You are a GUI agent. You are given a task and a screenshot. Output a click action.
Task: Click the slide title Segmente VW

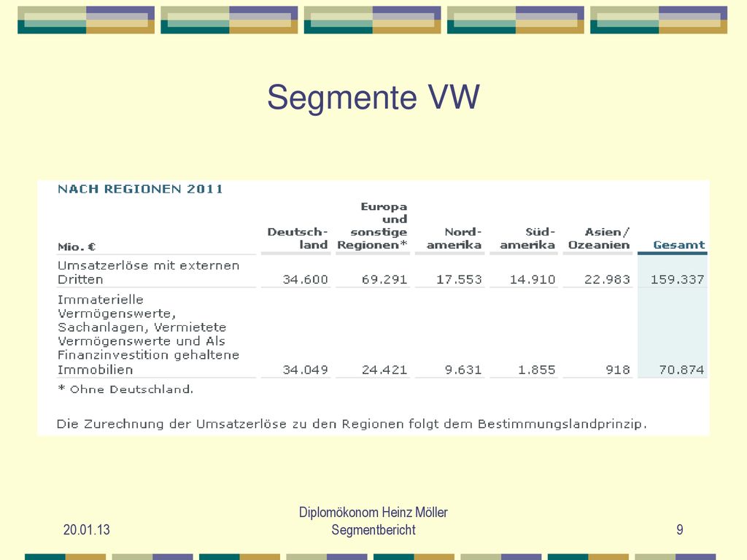pos(373,97)
